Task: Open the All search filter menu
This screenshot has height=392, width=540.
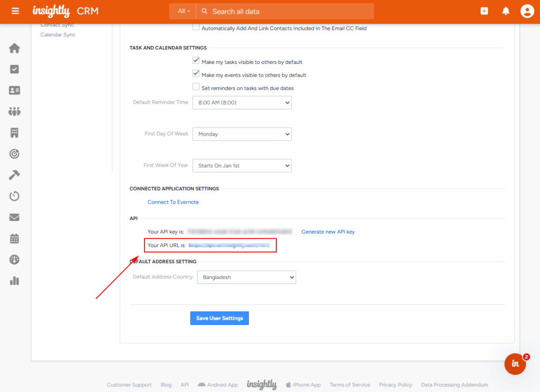Action: (184, 11)
